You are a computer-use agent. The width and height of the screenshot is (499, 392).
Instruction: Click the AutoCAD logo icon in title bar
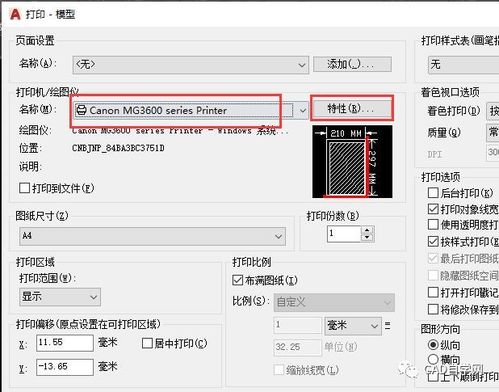[15, 14]
